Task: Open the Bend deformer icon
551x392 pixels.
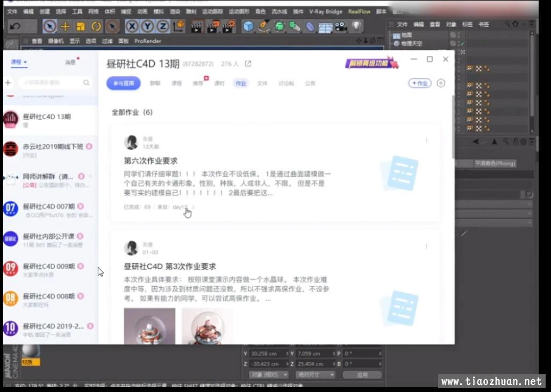Action: [x=310, y=26]
